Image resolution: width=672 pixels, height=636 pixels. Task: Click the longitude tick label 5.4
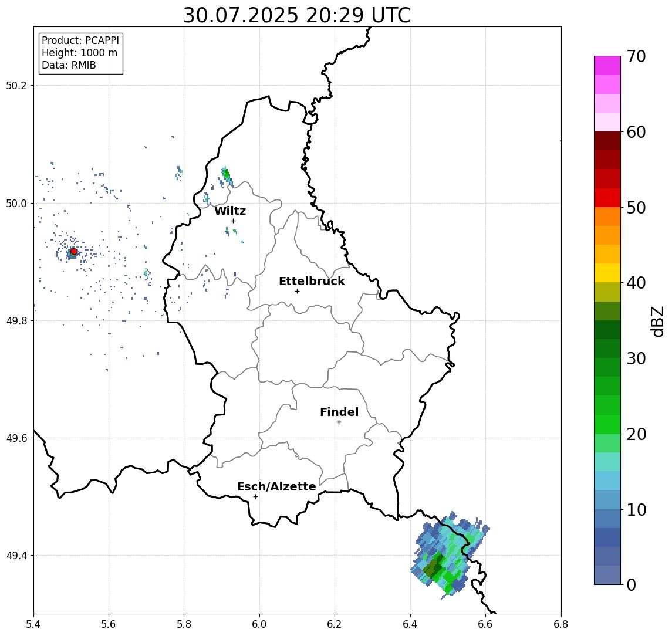tap(33, 624)
